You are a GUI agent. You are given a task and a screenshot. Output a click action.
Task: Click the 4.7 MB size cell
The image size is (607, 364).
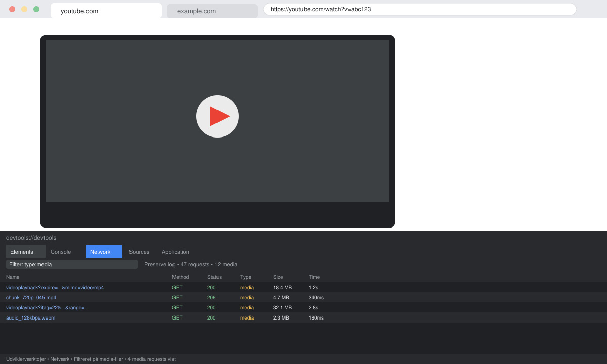pos(281,297)
